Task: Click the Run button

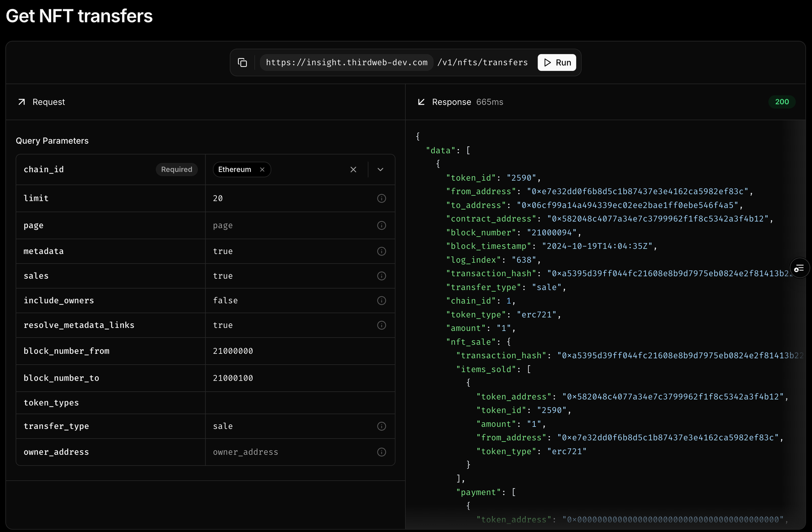Action: (557, 62)
